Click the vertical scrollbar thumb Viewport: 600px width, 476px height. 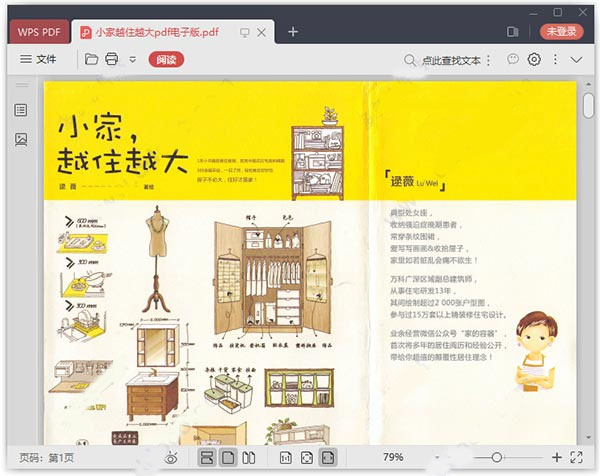(x=589, y=106)
